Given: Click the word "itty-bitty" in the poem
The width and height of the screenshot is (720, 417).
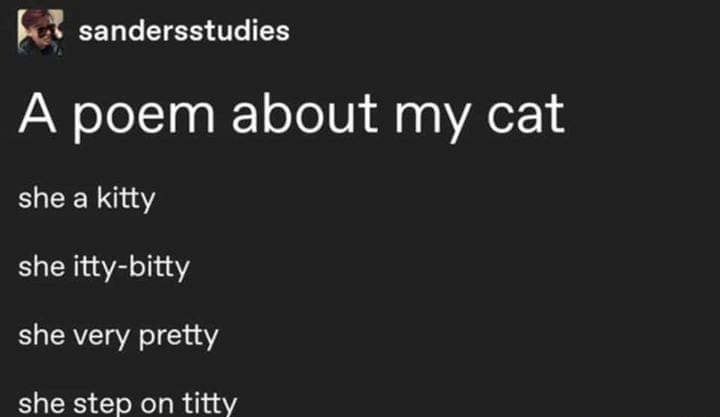Looking at the screenshot, I should [x=131, y=267].
